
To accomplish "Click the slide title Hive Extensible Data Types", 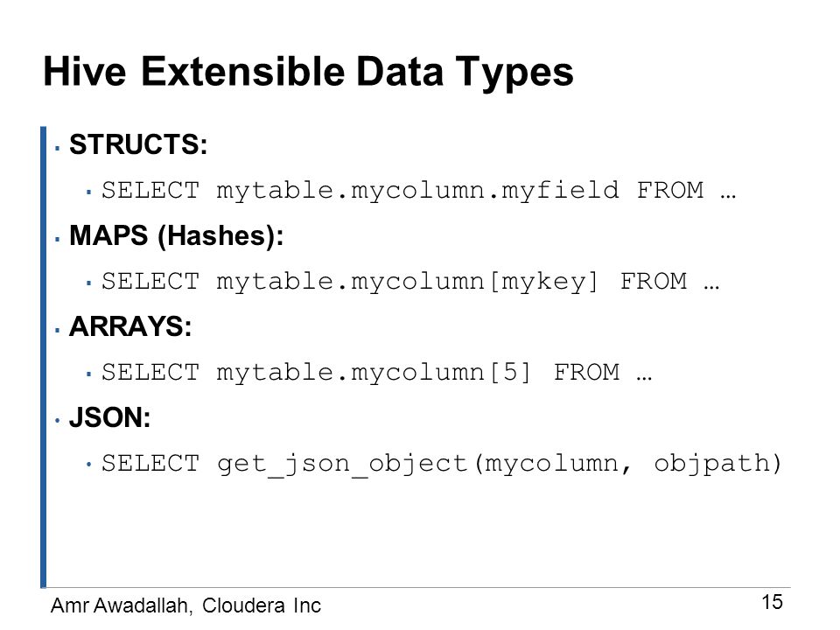I will tap(308, 73).
